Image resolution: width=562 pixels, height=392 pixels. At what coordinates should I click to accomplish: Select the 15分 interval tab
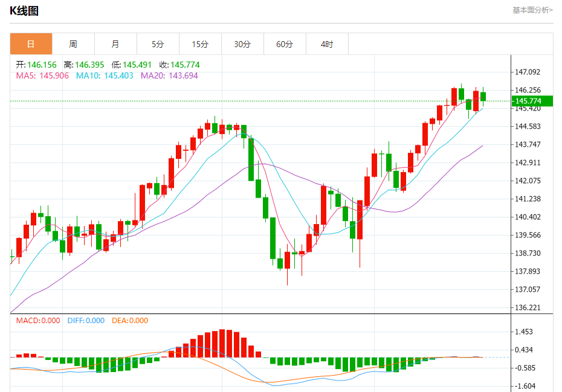pos(200,44)
